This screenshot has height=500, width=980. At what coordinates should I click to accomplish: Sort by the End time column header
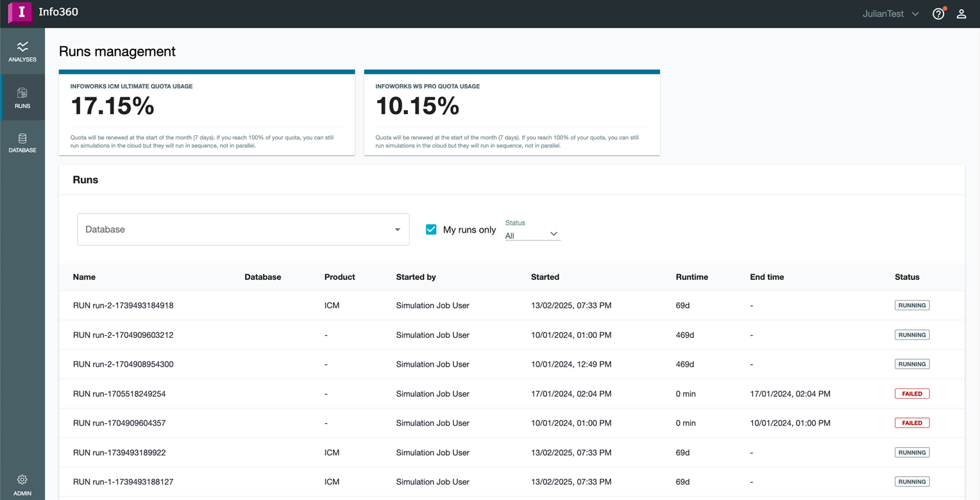767,277
